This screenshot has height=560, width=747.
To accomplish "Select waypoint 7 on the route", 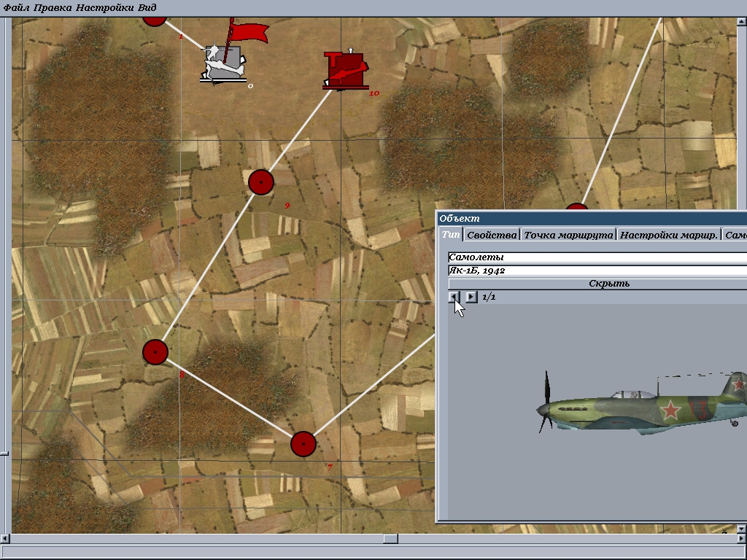I will pyautogui.click(x=303, y=444).
